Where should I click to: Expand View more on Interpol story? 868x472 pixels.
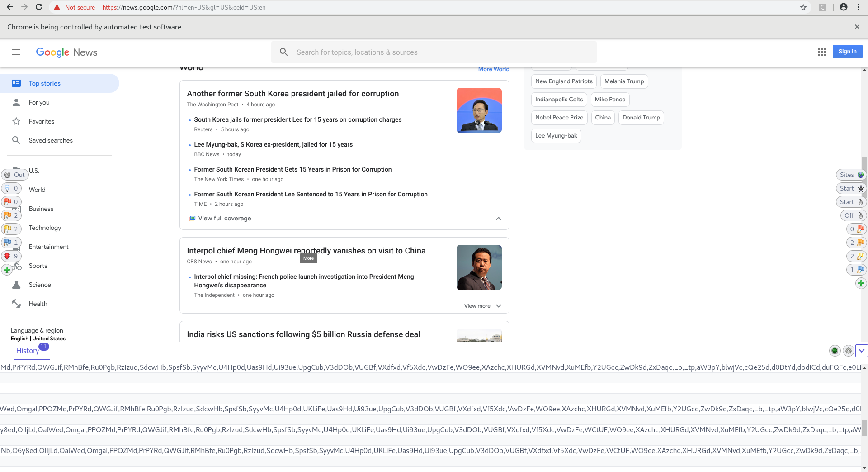point(483,306)
